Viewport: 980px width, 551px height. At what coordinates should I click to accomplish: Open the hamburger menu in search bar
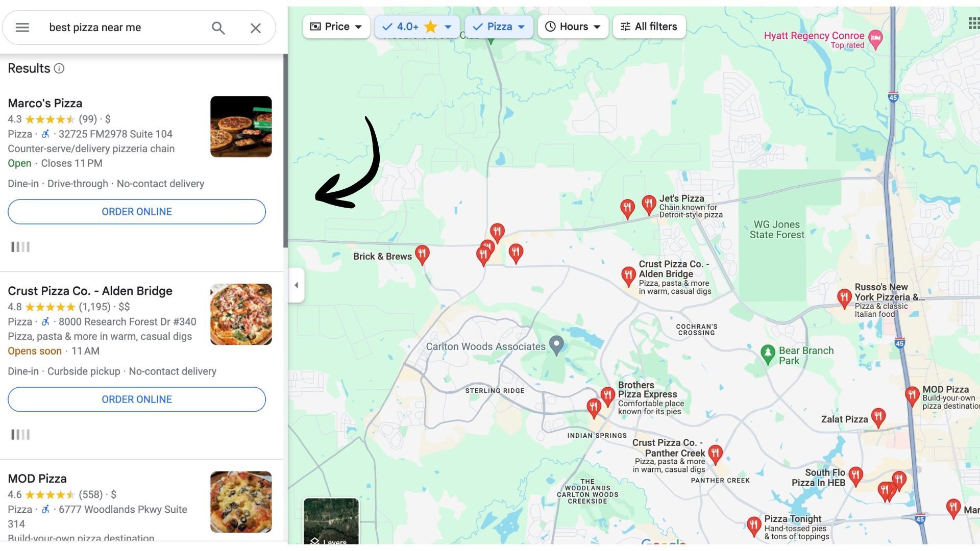tap(22, 28)
